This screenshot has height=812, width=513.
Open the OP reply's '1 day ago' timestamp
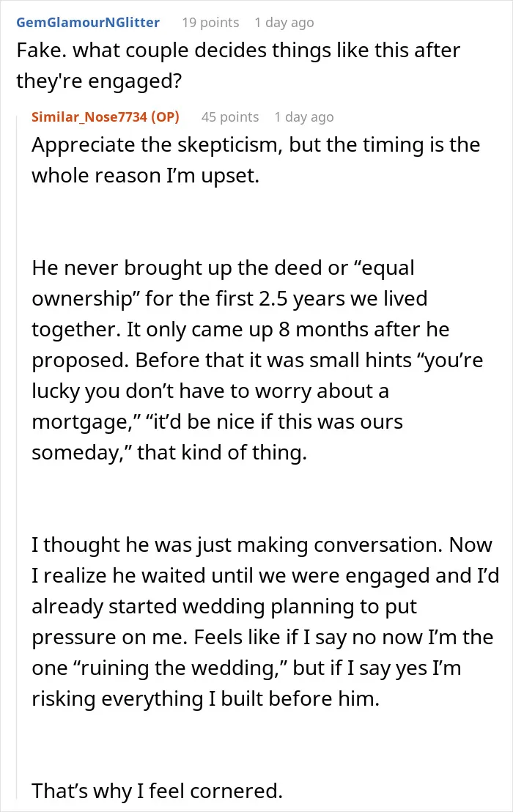click(304, 117)
